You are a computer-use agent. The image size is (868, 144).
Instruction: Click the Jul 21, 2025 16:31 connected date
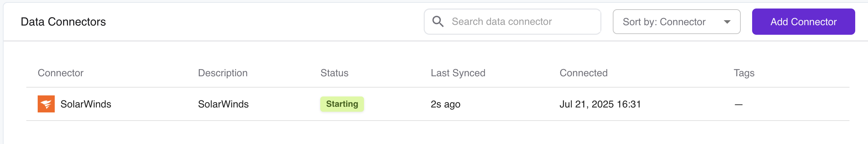(600, 104)
